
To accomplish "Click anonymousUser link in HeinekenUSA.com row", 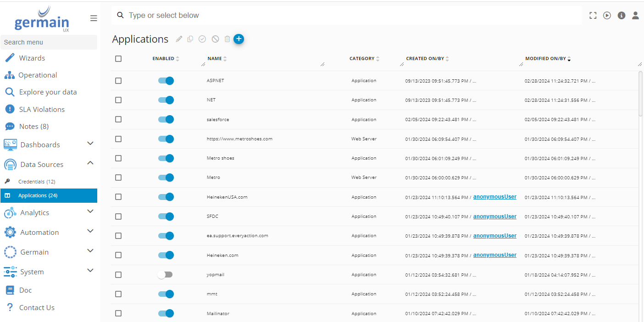I will click(494, 197).
